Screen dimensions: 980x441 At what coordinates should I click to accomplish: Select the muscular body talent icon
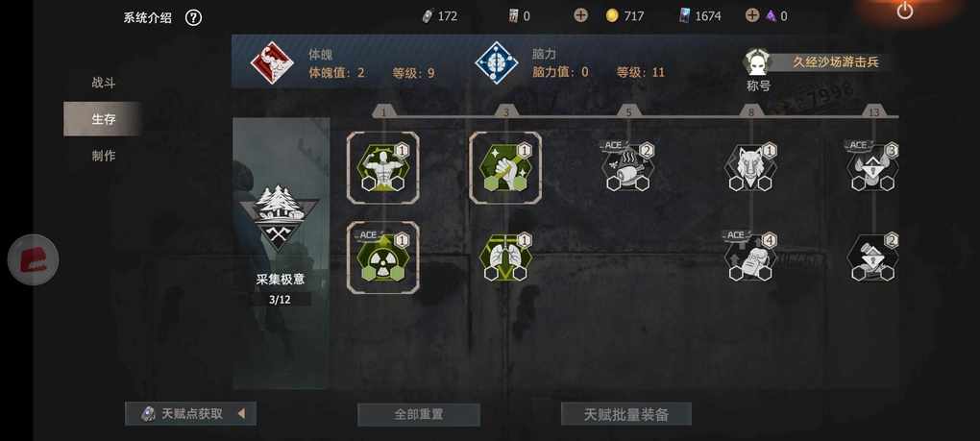[x=382, y=167]
